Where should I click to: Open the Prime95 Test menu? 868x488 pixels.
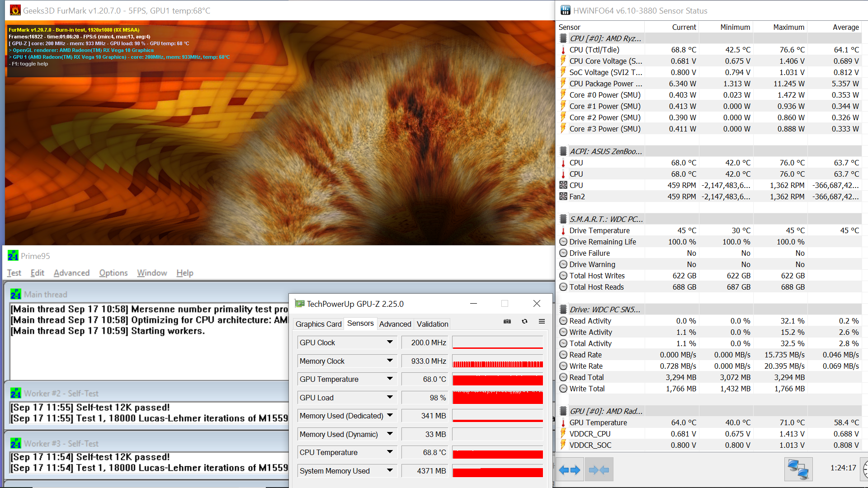(14, 273)
